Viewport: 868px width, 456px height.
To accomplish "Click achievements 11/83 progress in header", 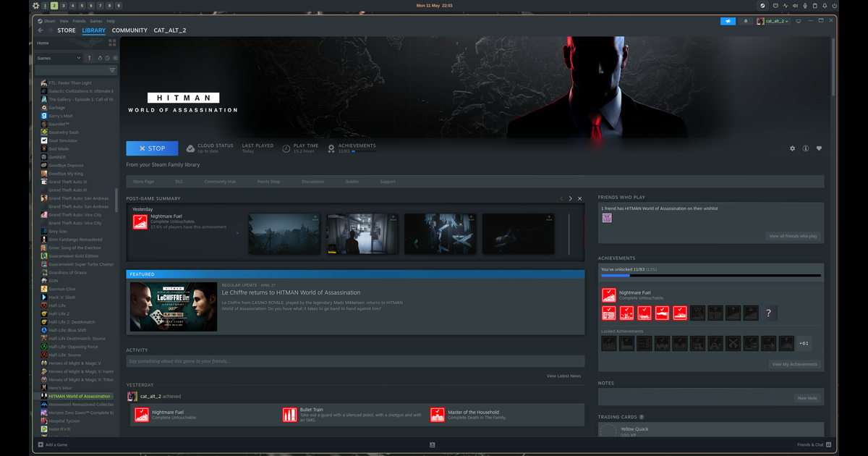I will coord(353,148).
